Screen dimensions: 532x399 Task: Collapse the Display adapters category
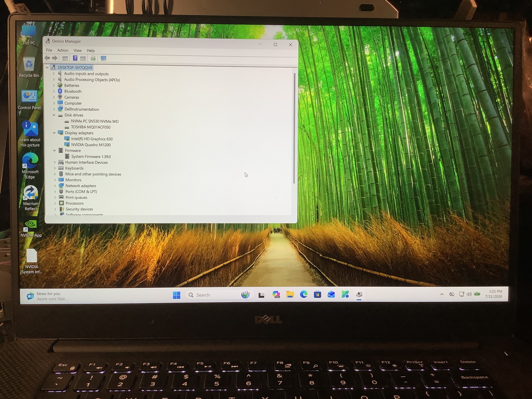coord(54,133)
